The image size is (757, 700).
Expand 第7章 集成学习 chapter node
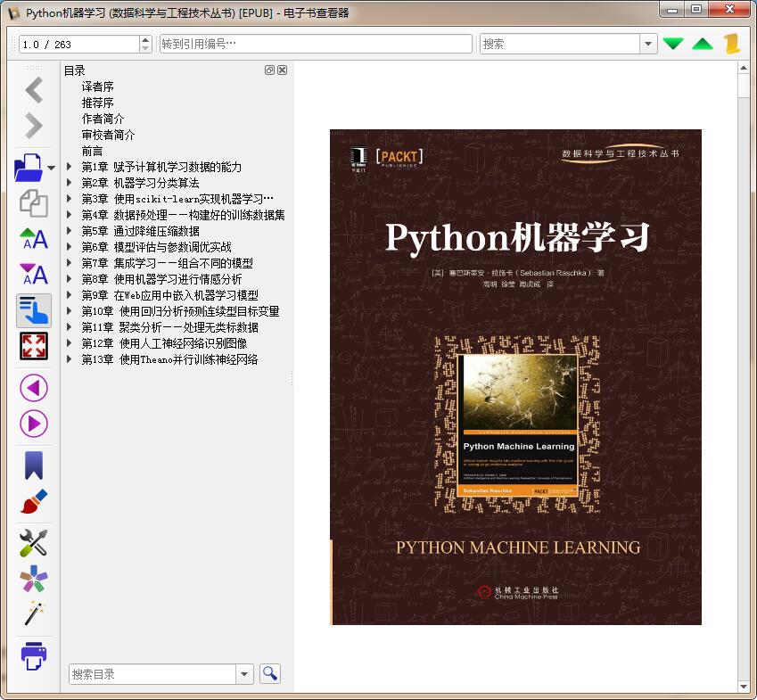click(69, 263)
